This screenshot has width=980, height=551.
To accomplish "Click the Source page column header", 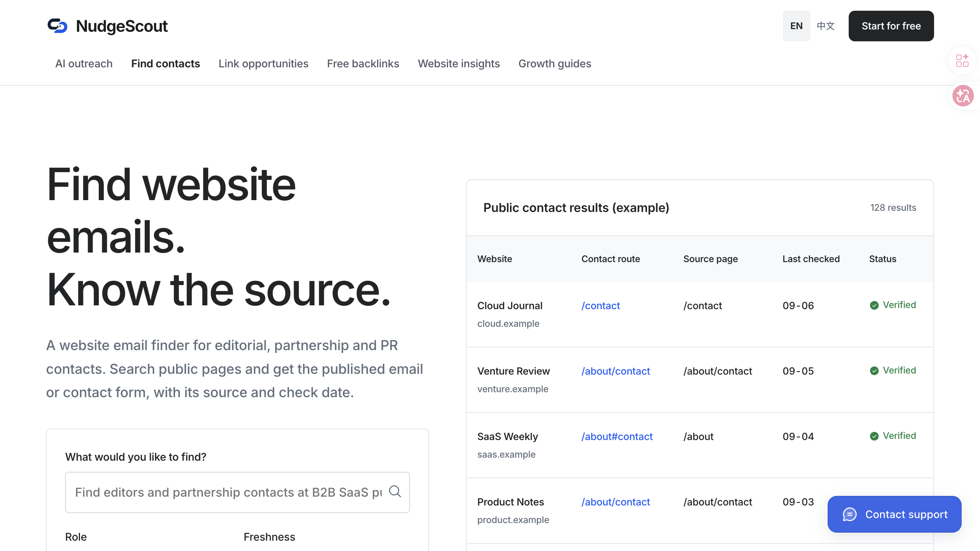I will tap(710, 259).
